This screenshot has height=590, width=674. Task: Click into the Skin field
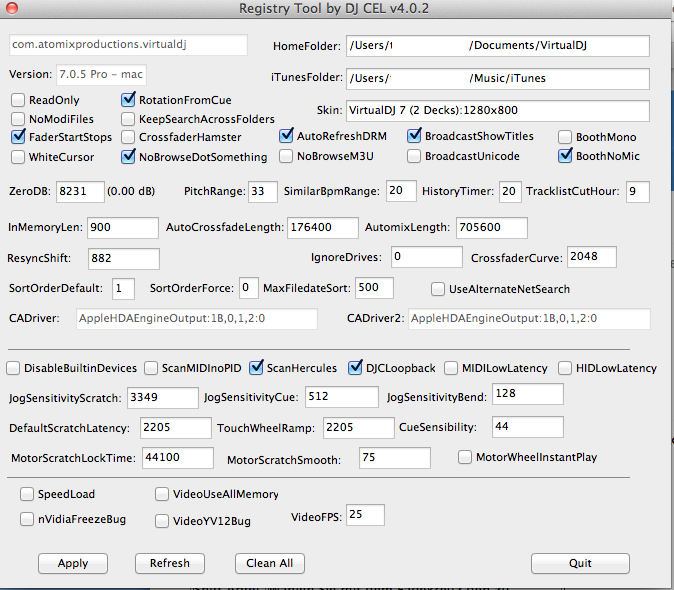pos(498,111)
